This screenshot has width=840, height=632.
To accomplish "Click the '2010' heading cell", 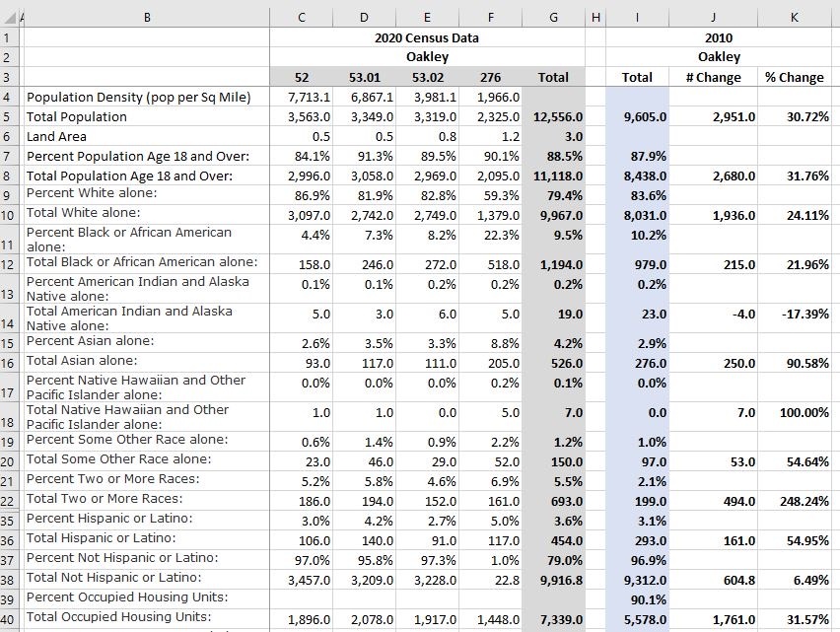I will click(x=719, y=37).
